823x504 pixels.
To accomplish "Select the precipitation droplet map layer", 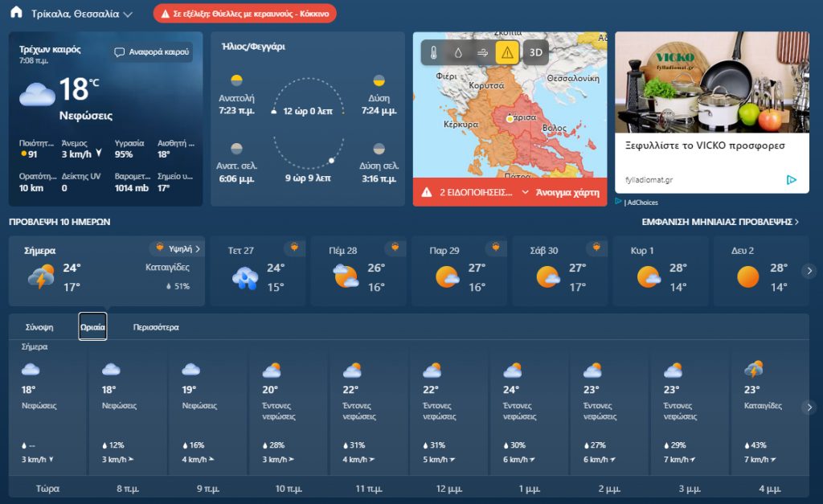I will click(458, 52).
